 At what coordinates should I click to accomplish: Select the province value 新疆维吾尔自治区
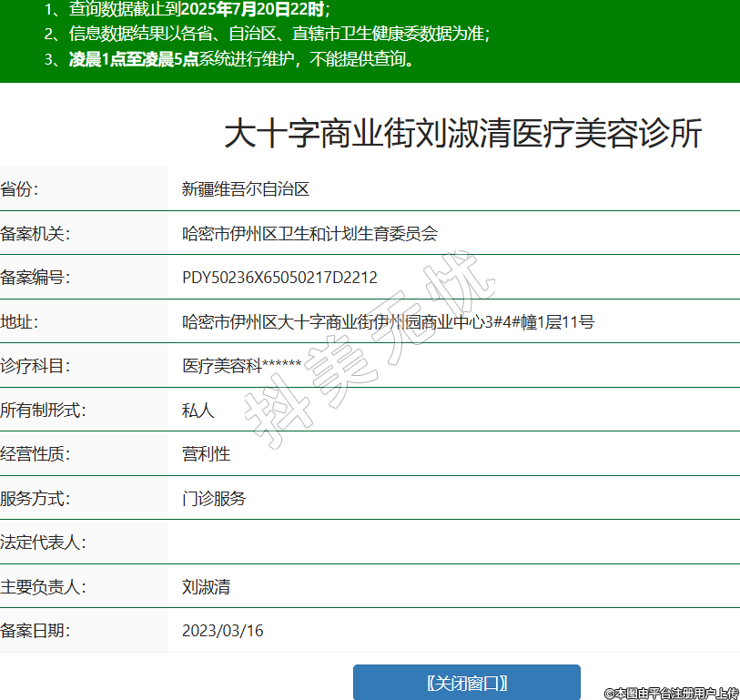(x=246, y=189)
